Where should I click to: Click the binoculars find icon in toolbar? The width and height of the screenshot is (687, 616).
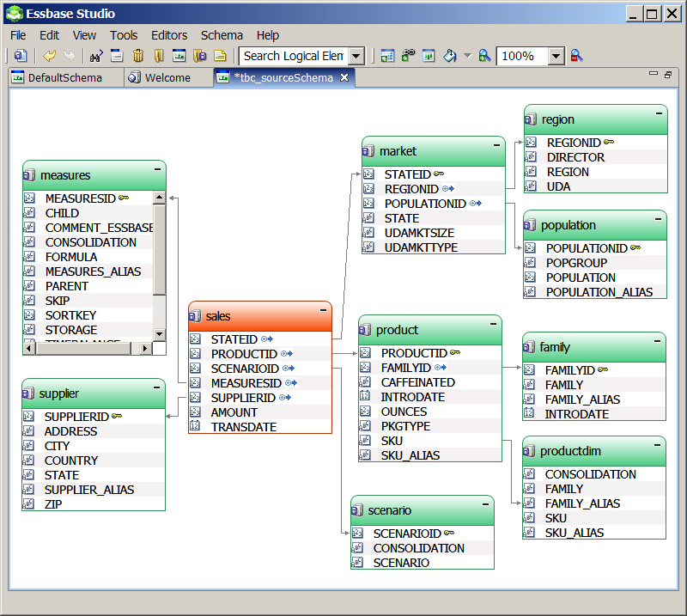point(96,56)
